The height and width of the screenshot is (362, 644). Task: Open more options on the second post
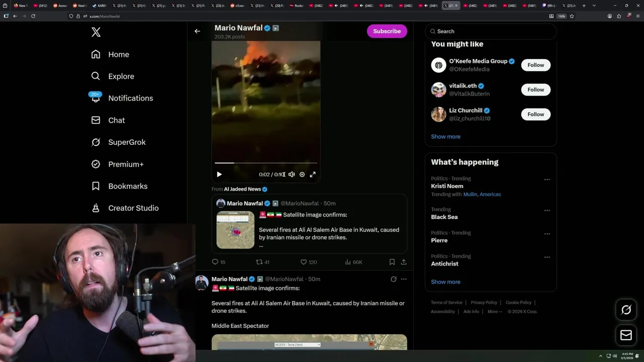(404, 279)
